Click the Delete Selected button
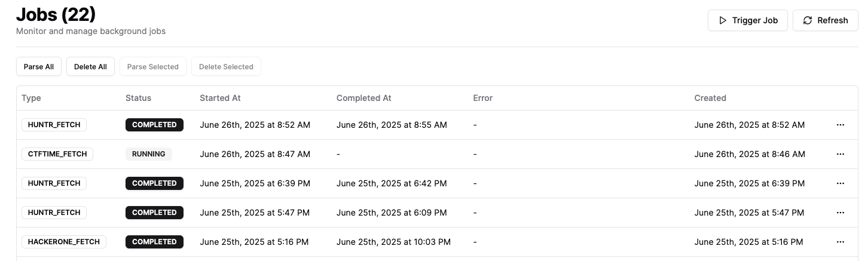The width and height of the screenshot is (868, 261). [x=226, y=67]
